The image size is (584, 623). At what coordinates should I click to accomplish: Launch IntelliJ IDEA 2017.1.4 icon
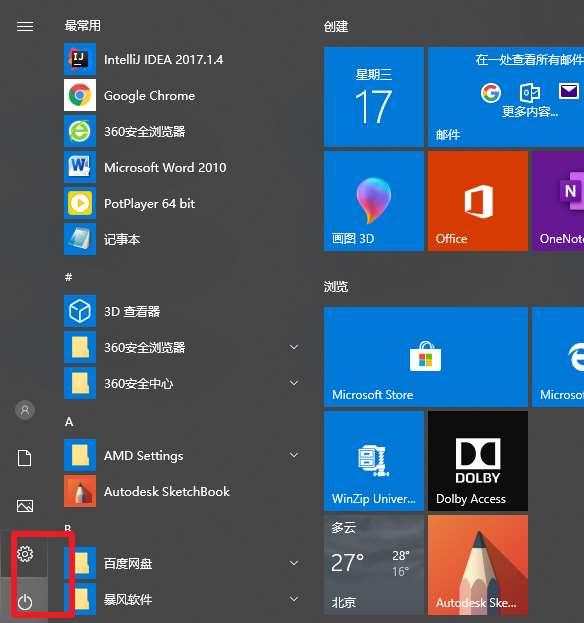(x=80, y=59)
